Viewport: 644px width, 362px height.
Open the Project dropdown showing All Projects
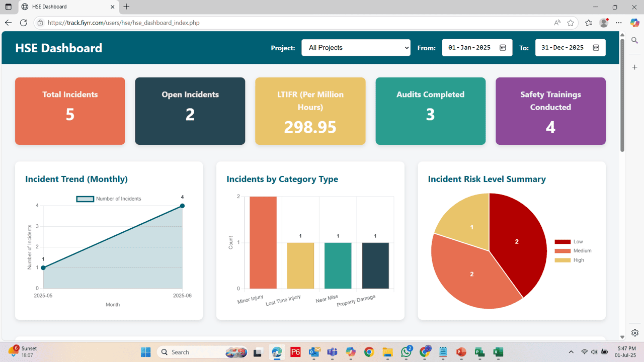[x=356, y=47]
